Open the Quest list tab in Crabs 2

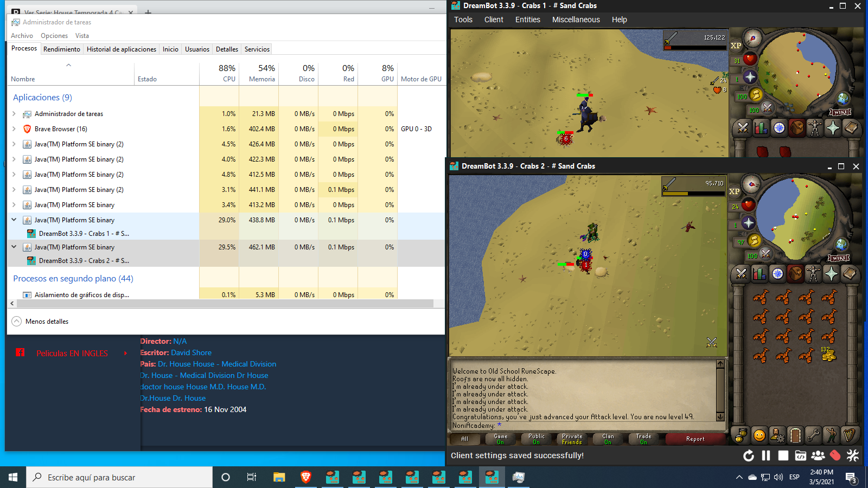pyautogui.click(x=777, y=274)
